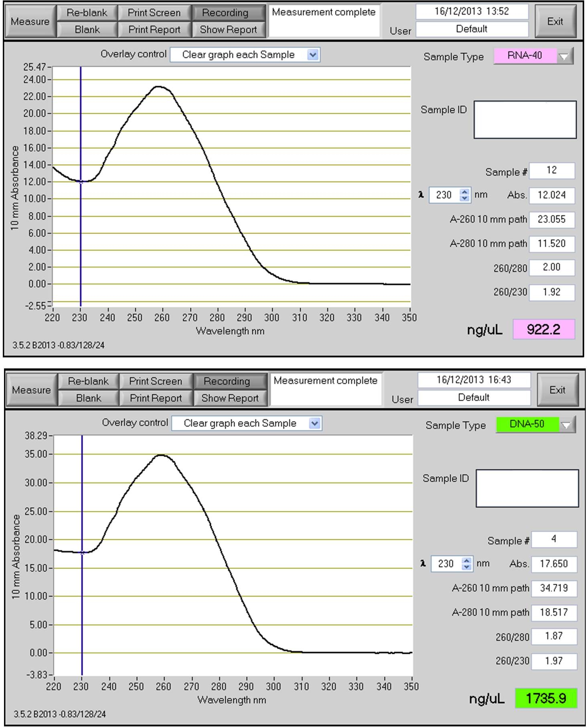This screenshot has height=728, width=587.
Task: Click the wavelength stepper arrows in top panel
Action: point(464,195)
